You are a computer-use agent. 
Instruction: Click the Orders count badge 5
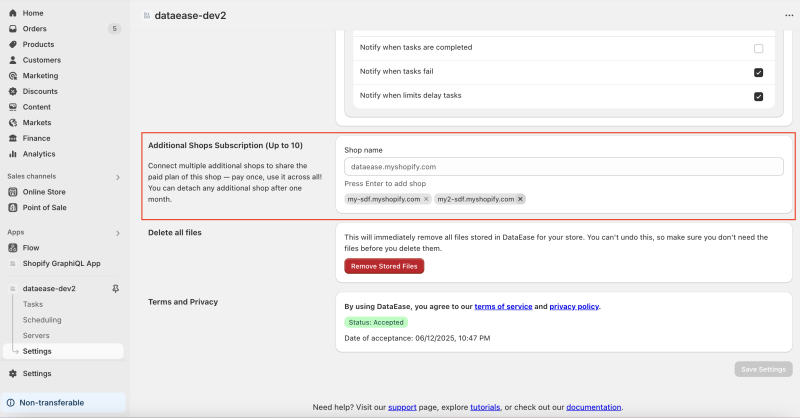click(x=114, y=29)
